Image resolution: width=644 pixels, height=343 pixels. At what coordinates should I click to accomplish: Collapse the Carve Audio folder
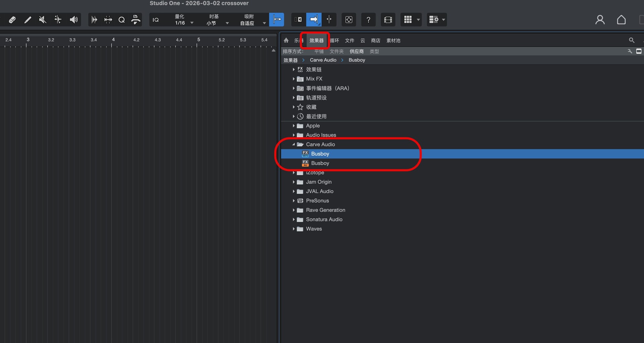[293, 144]
